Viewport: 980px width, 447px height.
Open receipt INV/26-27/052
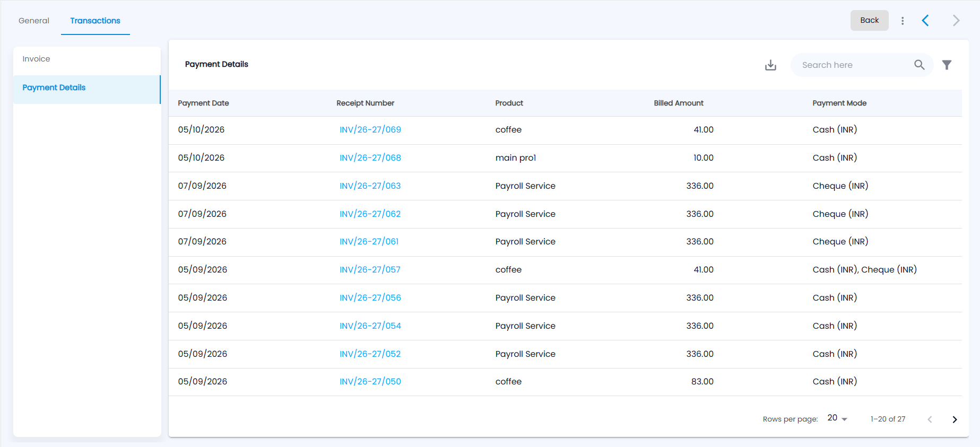pyautogui.click(x=370, y=354)
